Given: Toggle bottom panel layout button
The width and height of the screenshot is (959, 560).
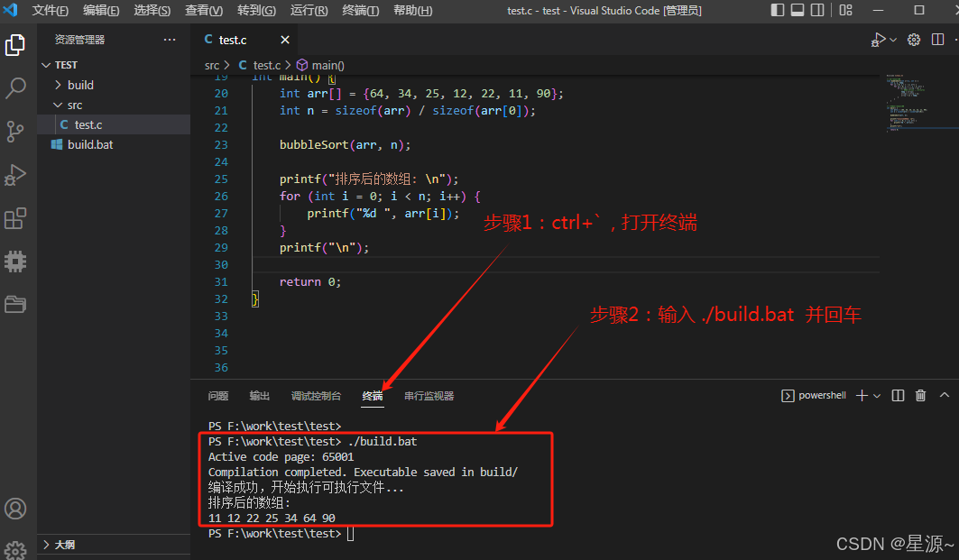Looking at the screenshot, I should click(798, 10).
